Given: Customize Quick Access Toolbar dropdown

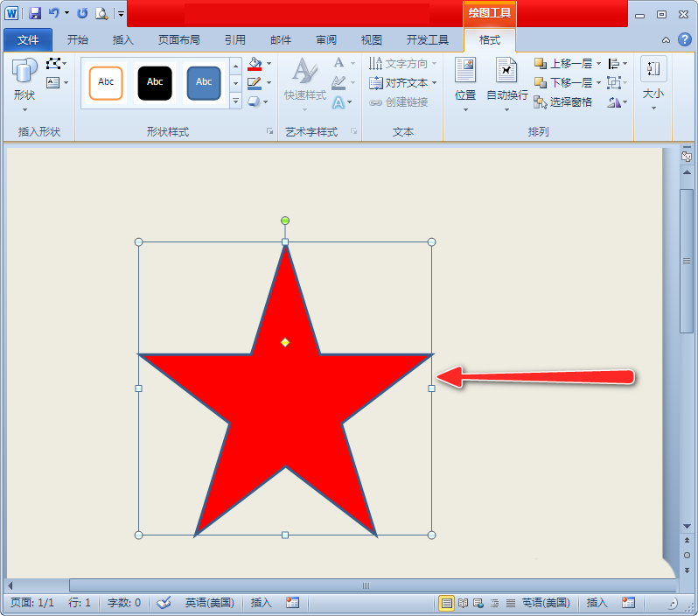Looking at the screenshot, I should click(121, 14).
